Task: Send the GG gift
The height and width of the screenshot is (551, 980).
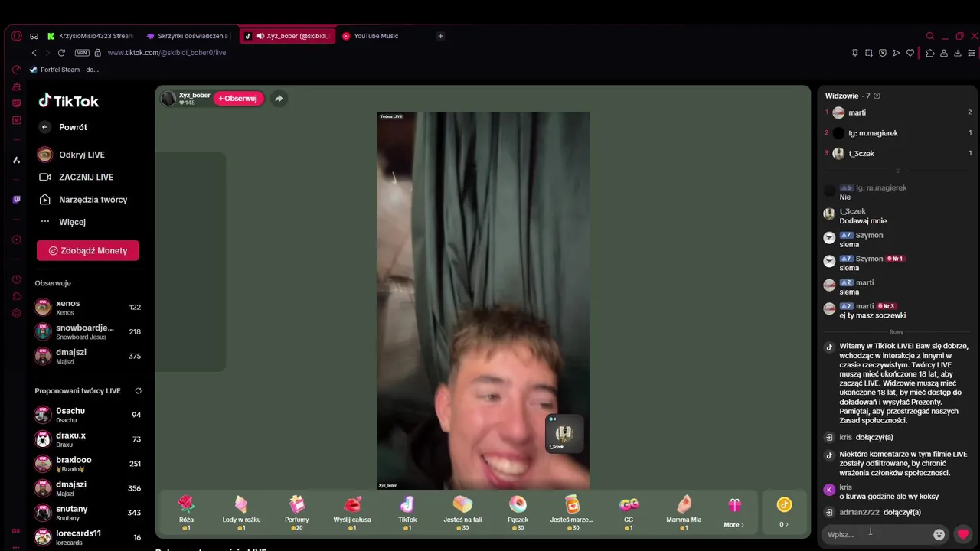Action: (629, 512)
